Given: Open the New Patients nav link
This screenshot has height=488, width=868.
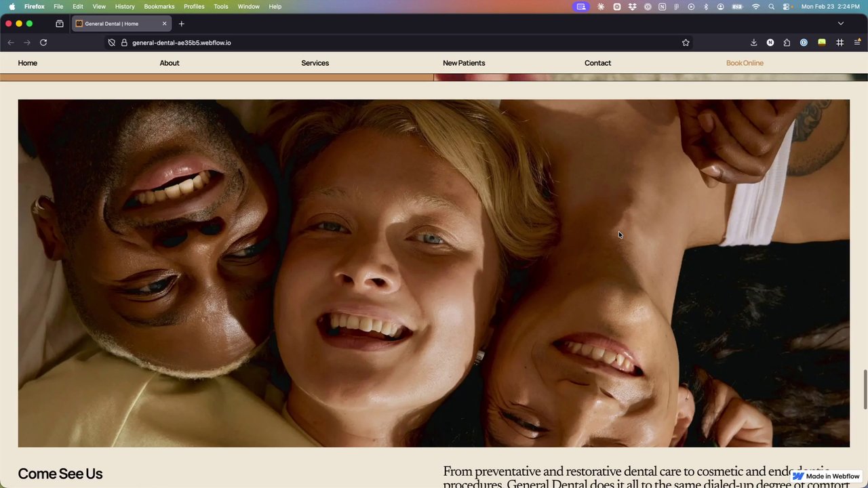Looking at the screenshot, I should 464,63.
